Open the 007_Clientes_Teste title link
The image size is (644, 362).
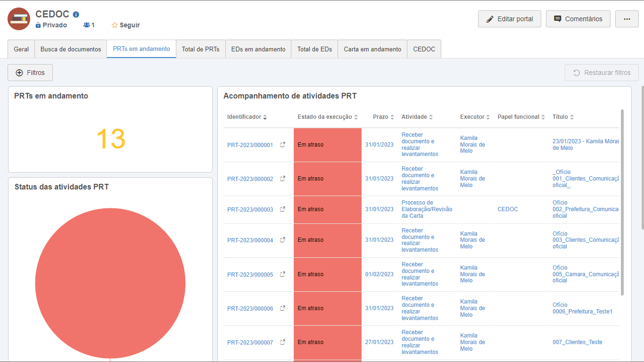pos(578,342)
